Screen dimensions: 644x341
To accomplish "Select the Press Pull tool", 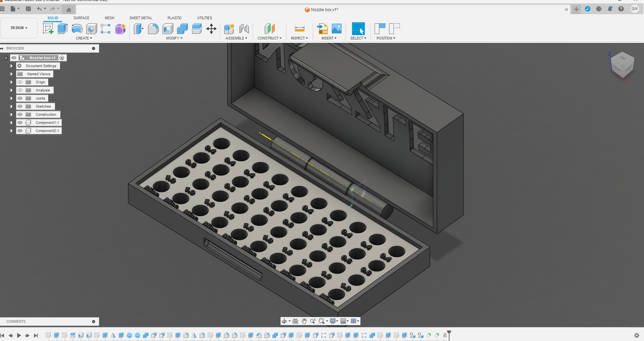I will (x=138, y=29).
